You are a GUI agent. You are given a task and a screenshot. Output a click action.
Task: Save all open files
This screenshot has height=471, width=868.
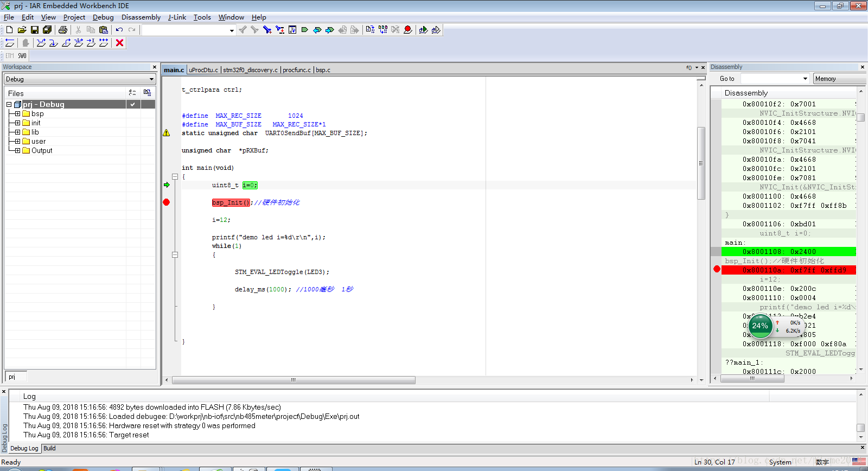point(47,30)
